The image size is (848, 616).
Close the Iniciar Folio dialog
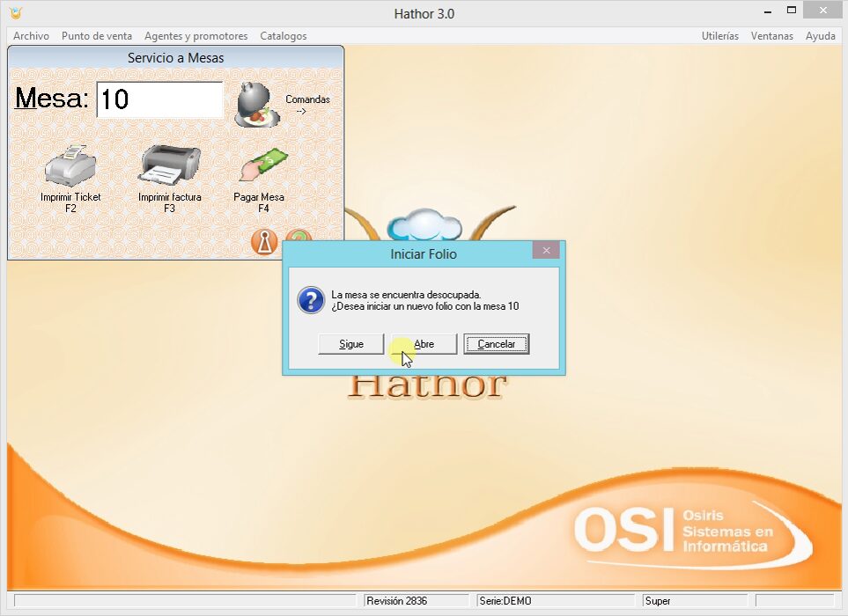[x=546, y=250]
